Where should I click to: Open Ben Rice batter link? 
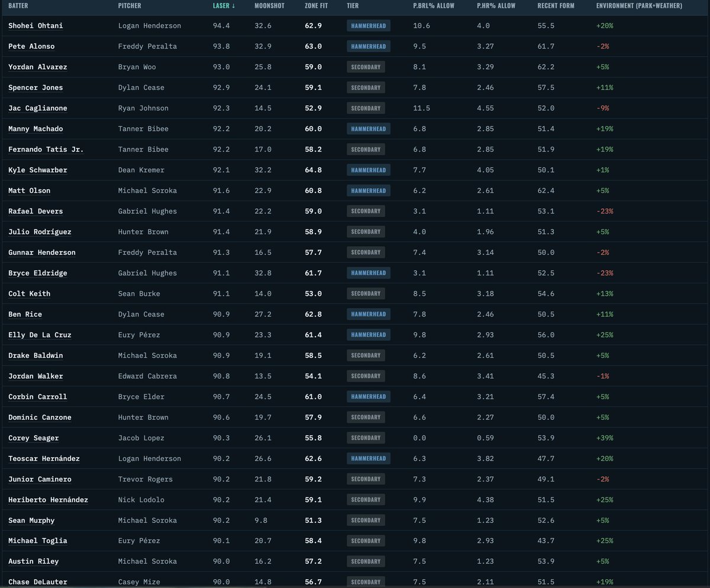[x=25, y=315]
